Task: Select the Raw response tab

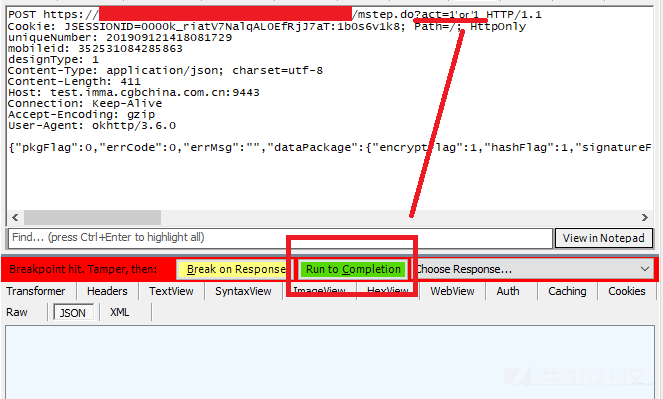Action: tap(17, 312)
